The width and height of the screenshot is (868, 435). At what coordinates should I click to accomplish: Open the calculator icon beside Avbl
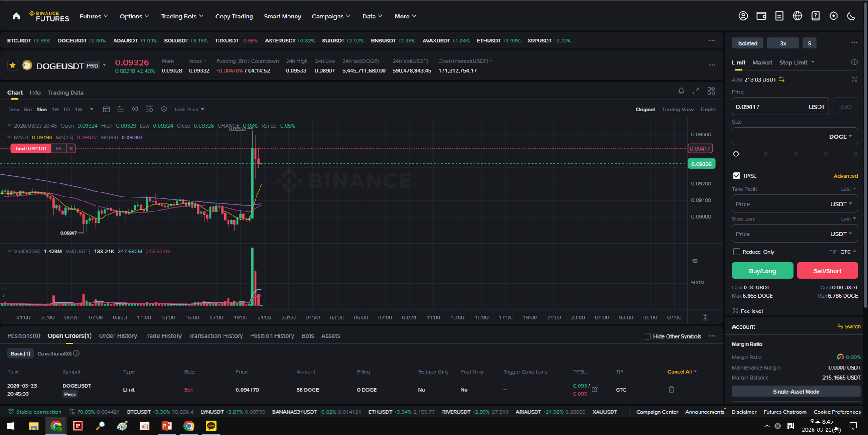pyautogui.click(x=854, y=79)
